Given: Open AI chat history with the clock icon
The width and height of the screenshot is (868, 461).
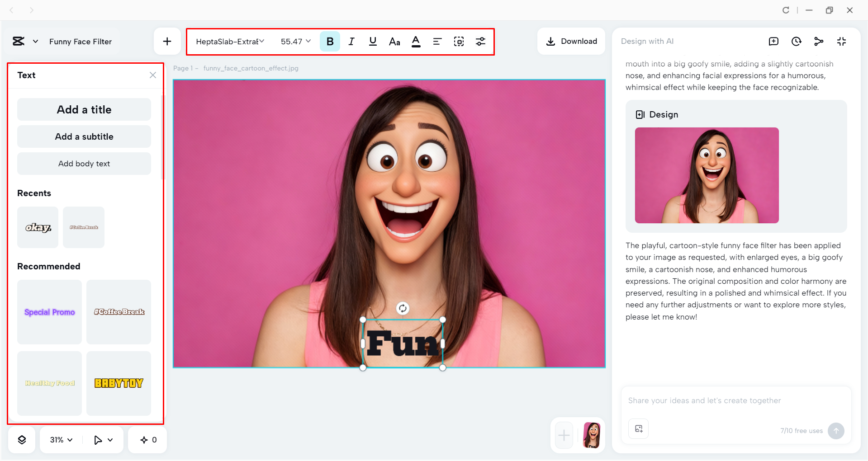Looking at the screenshot, I should pyautogui.click(x=796, y=41).
